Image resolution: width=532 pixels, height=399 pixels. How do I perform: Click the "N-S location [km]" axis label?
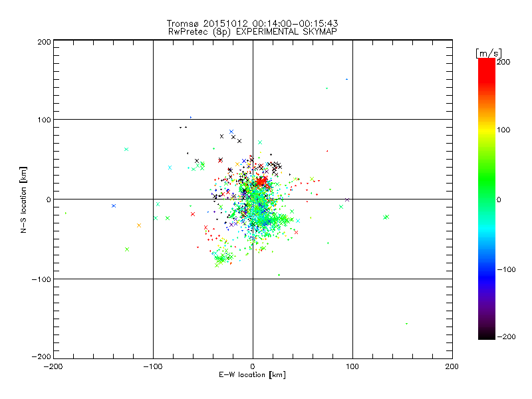pos(23,199)
